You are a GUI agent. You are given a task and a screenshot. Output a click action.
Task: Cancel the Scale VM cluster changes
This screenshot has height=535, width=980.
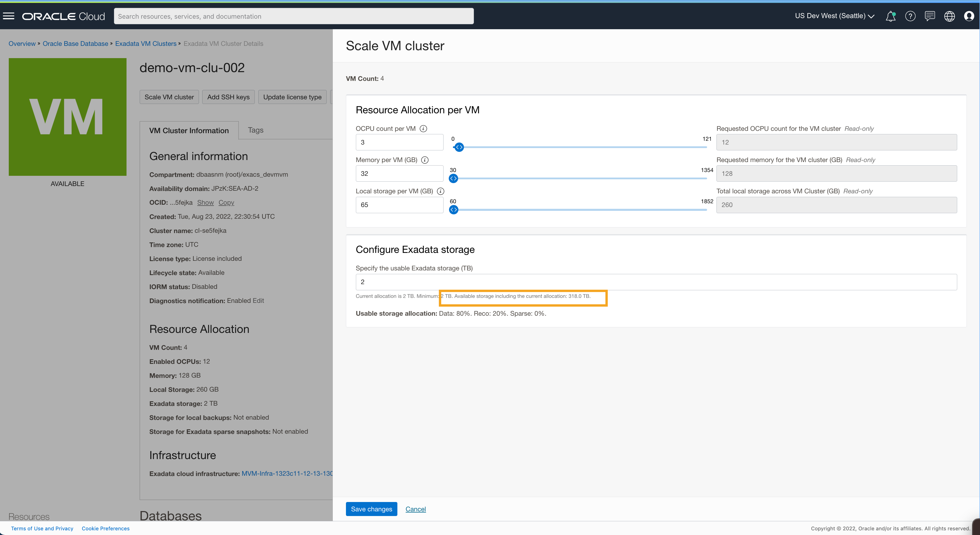415,509
